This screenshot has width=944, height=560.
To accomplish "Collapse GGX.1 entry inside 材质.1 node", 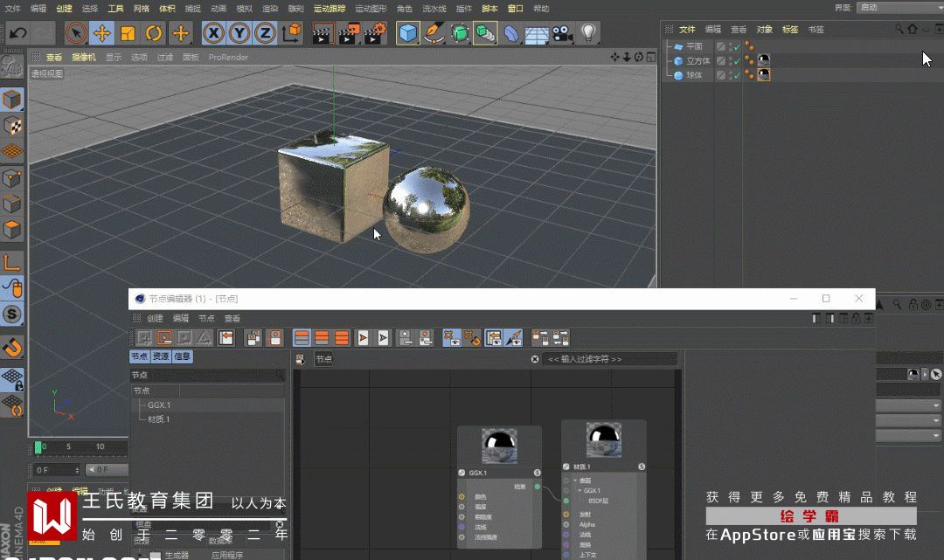I will tap(580, 490).
